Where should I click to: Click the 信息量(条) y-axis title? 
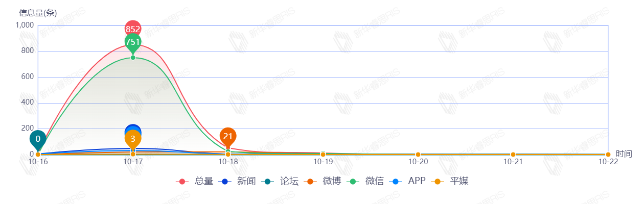tap(38, 13)
